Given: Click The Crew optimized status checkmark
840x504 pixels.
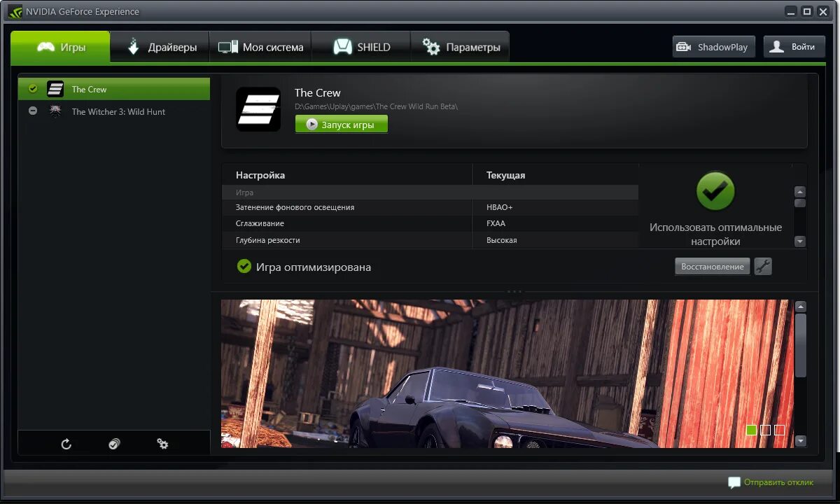Looking at the screenshot, I should click(32, 89).
